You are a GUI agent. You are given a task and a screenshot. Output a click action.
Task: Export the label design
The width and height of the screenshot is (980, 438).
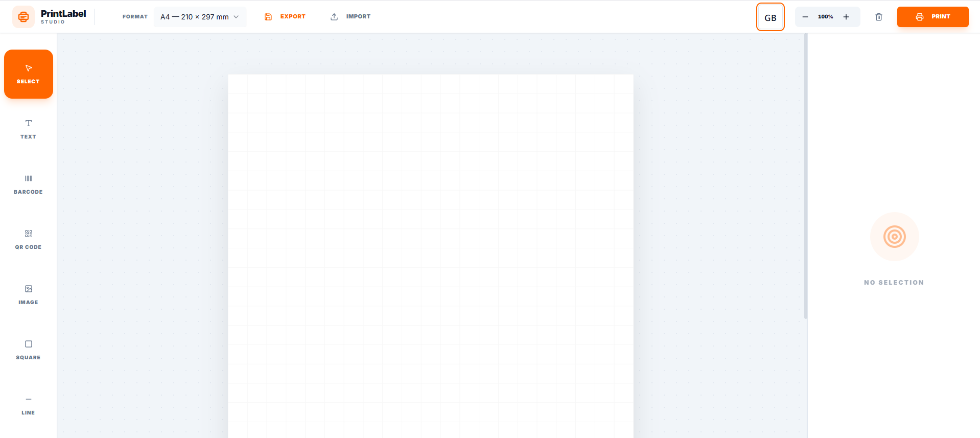click(285, 17)
